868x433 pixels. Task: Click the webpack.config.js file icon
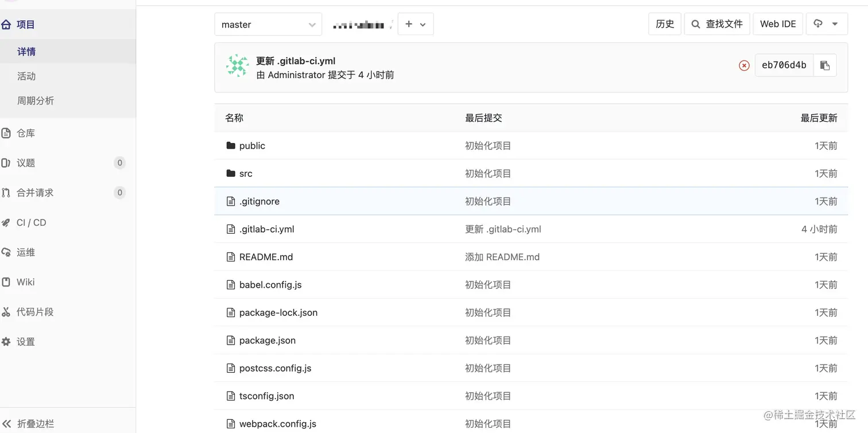point(231,424)
